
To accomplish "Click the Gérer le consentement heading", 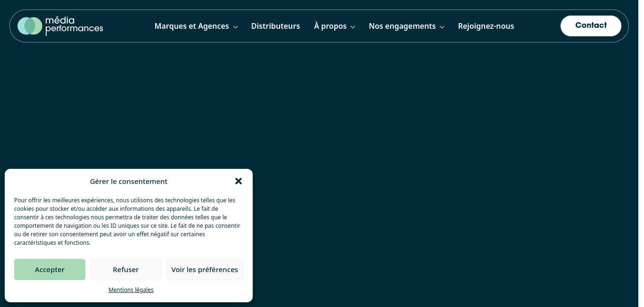I will pyautogui.click(x=129, y=182).
